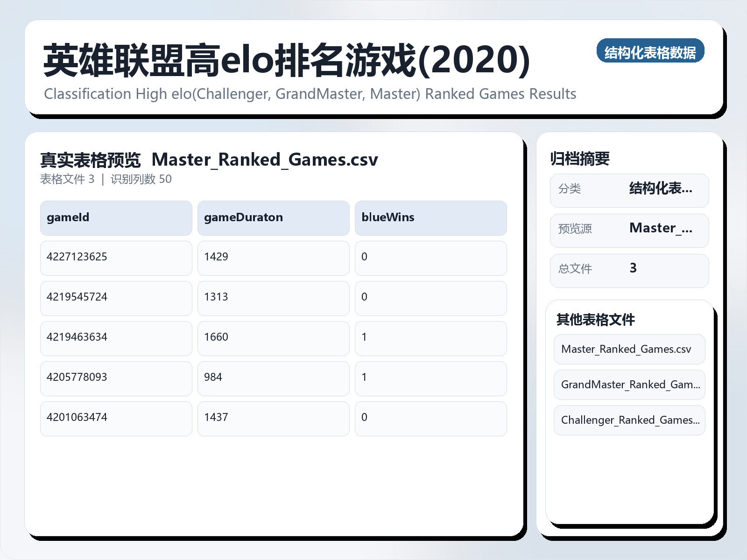The width and height of the screenshot is (747, 560).
Task: Click the blueWins column header
Action: pos(430,217)
